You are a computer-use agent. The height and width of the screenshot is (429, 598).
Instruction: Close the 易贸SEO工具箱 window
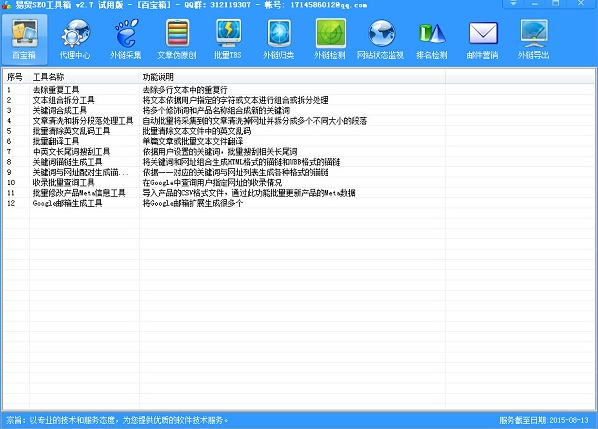(581, 3)
